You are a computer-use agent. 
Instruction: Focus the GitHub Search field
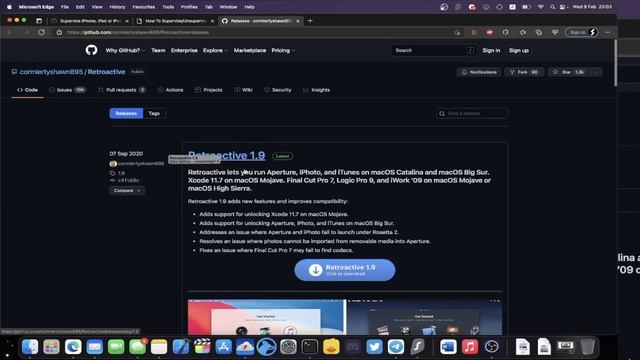[433, 51]
